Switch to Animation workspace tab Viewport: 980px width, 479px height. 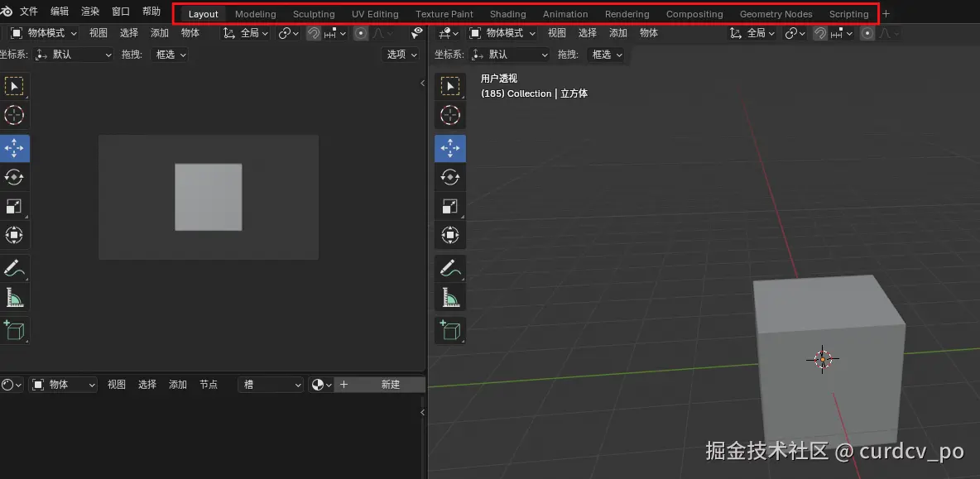click(x=565, y=14)
